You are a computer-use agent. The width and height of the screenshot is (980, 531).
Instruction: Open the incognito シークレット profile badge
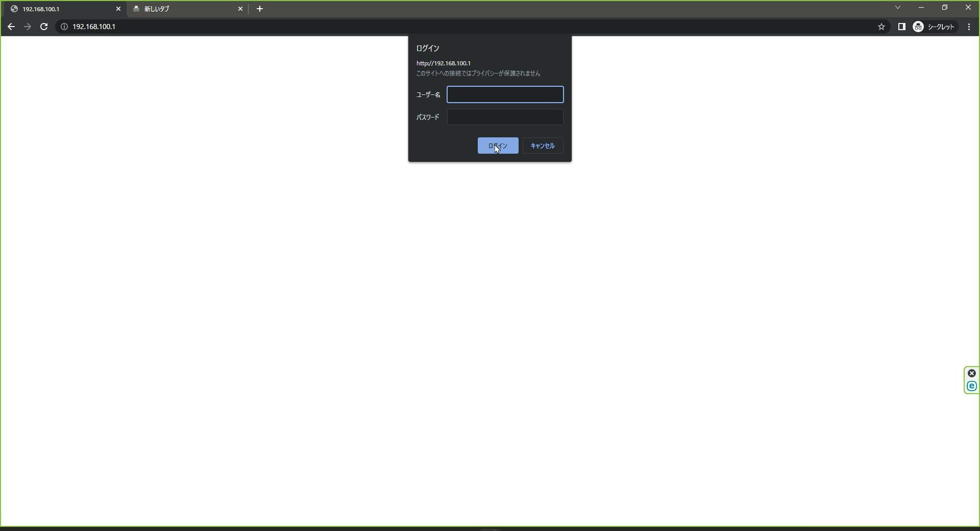[934, 27]
